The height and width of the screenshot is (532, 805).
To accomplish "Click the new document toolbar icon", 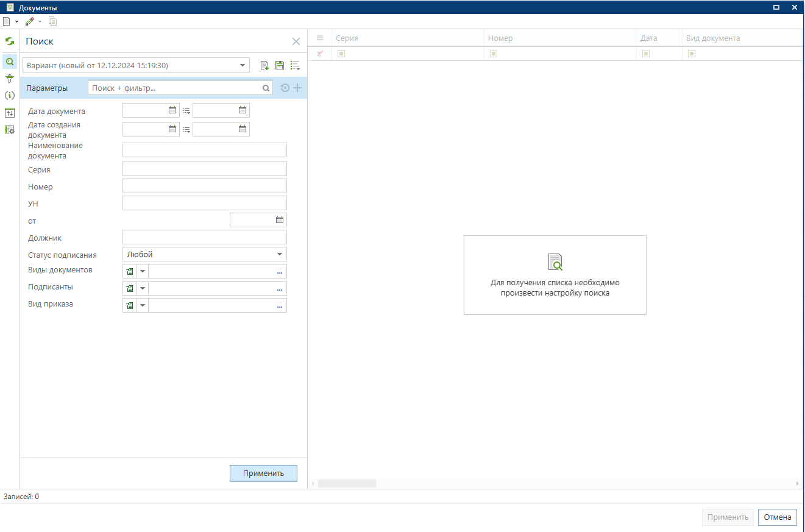I will coord(7,21).
